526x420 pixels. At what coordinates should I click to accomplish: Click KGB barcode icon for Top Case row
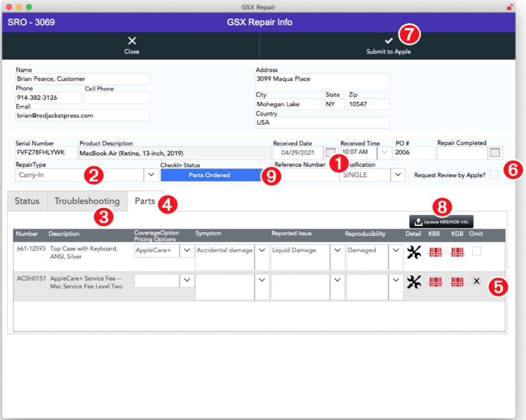(458, 252)
